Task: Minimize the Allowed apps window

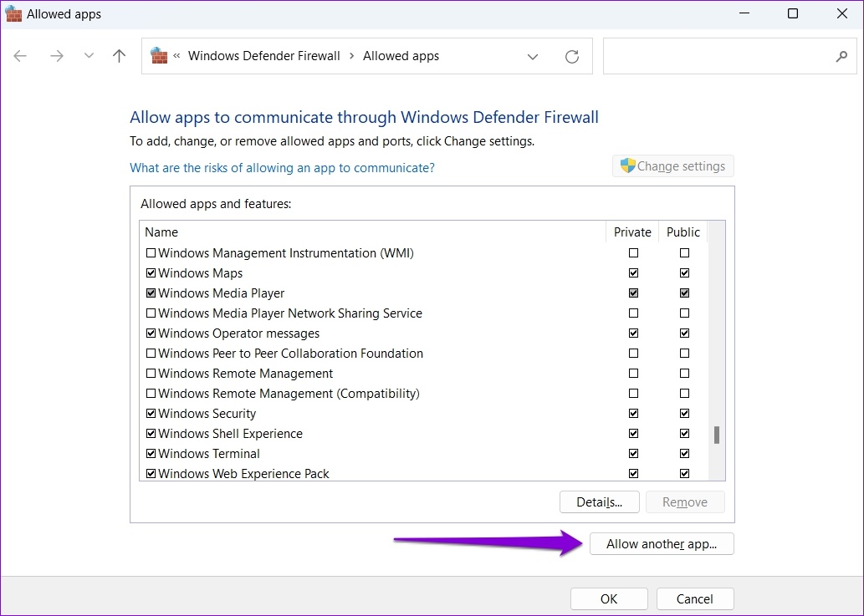Action: click(744, 13)
